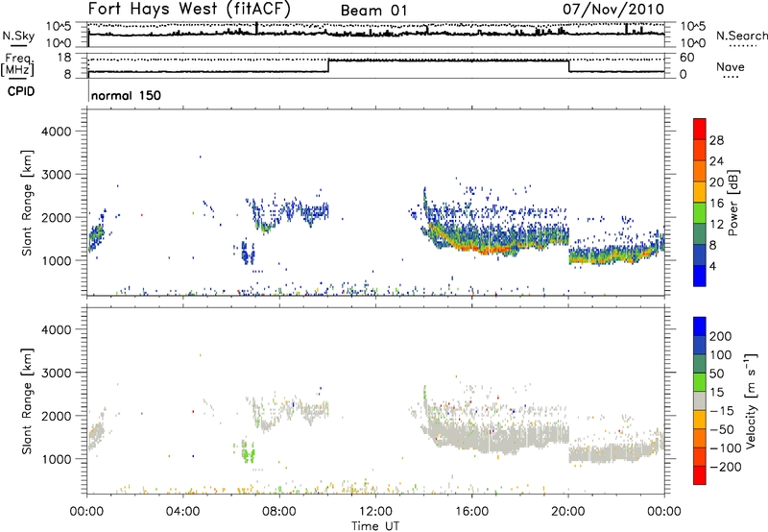Viewport: 768px width, 532px height.
Task: Click the 'normal 150' CPID text
Action: (126, 95)
